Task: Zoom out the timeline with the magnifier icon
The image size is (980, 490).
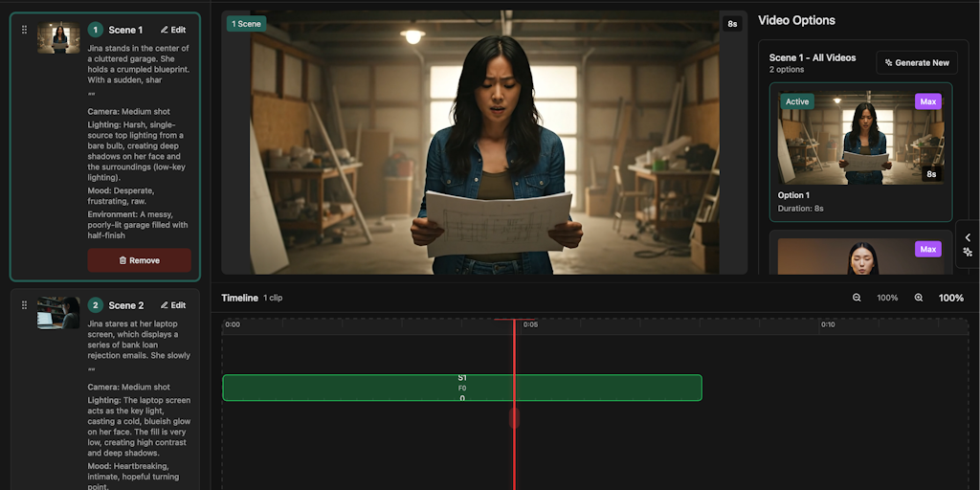Action: coord(857,298)
